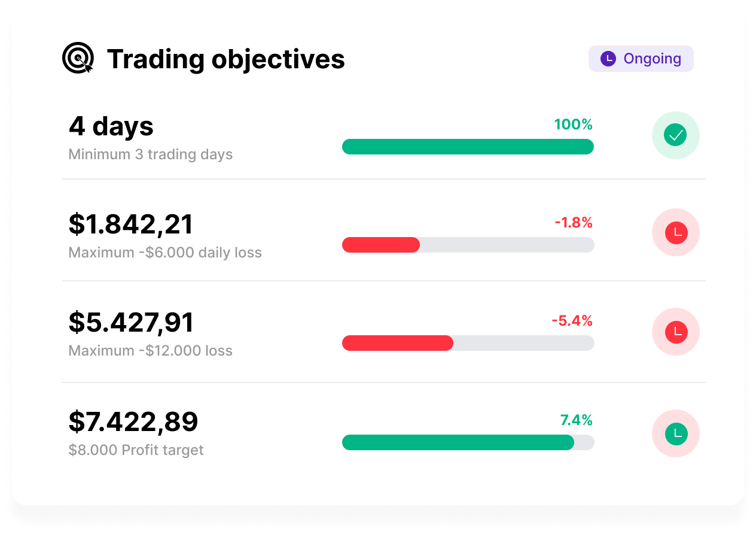Click the Ongoing status badge
Screen dimensions: 756x534
tap(641, 59)
